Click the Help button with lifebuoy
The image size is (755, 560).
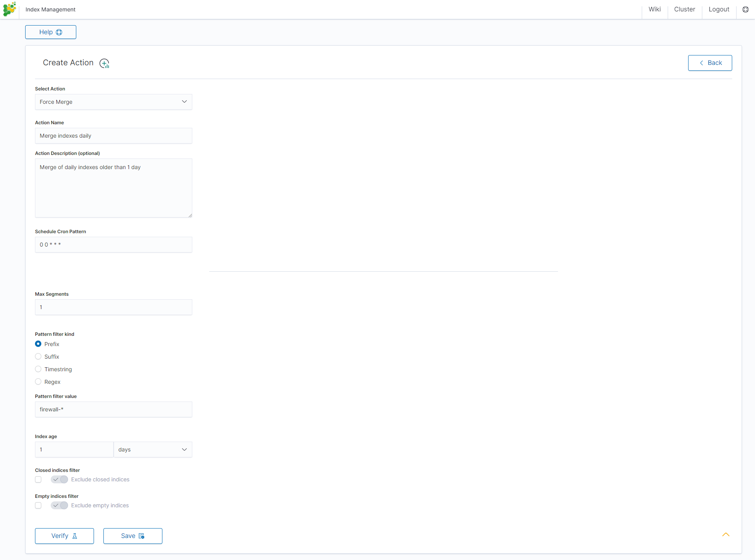pos(51,32)
